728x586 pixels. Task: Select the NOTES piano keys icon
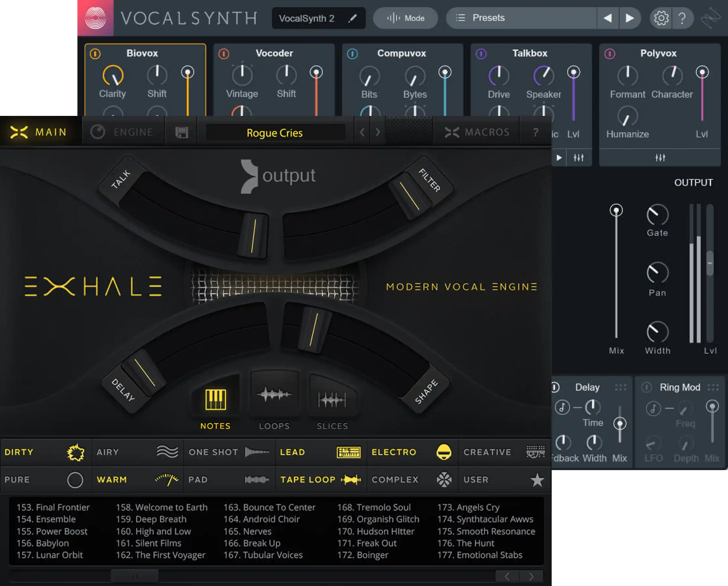(215, 399)
